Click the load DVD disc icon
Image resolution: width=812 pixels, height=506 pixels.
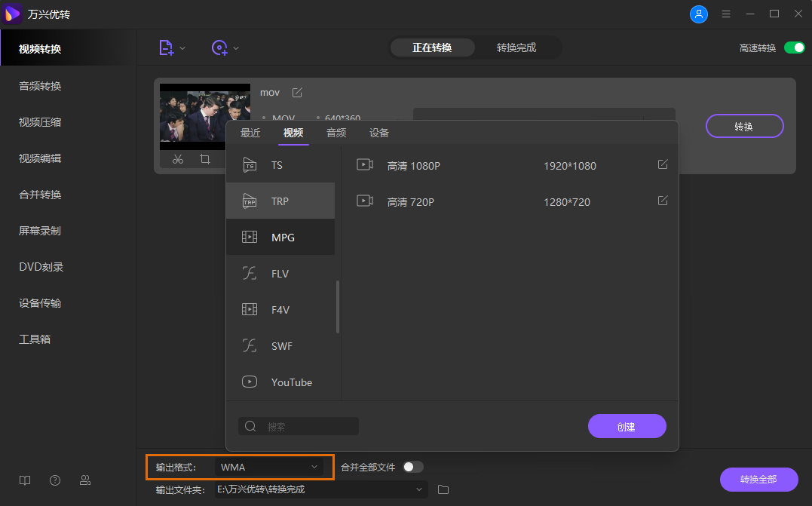[219, 48]
